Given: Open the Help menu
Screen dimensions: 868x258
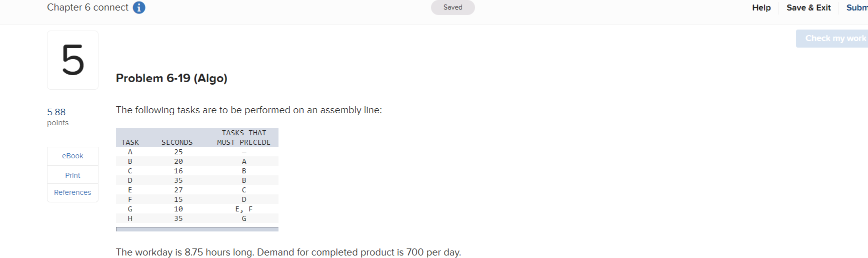Looking at the screenshot, I should click(761, 8).
